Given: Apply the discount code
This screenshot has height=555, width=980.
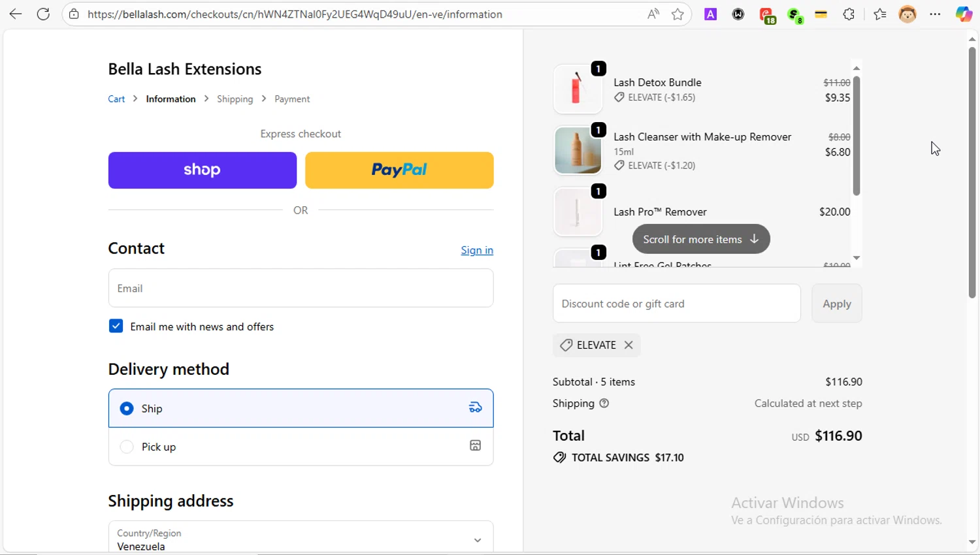Looking at the screenshot, I should click(x=837, y=303).
